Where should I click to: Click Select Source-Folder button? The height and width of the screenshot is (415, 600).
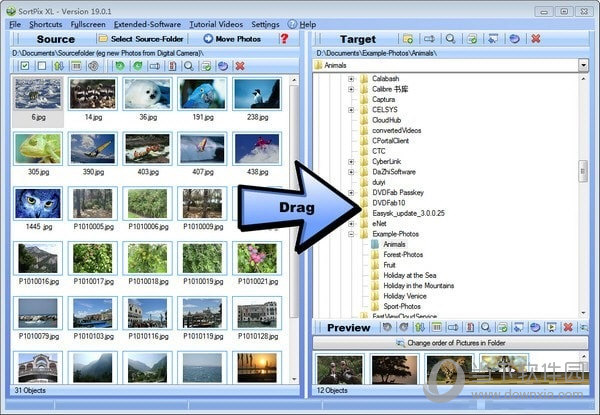[x=142, y=39]
